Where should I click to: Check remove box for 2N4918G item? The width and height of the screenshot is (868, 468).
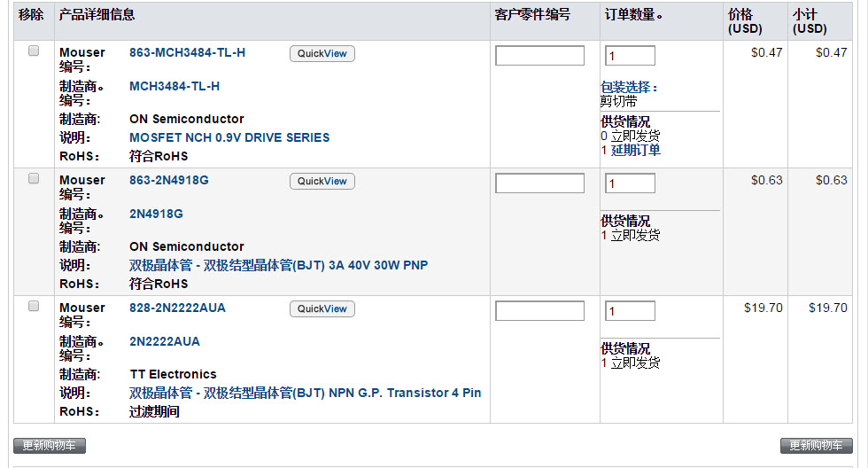point(34,178)
